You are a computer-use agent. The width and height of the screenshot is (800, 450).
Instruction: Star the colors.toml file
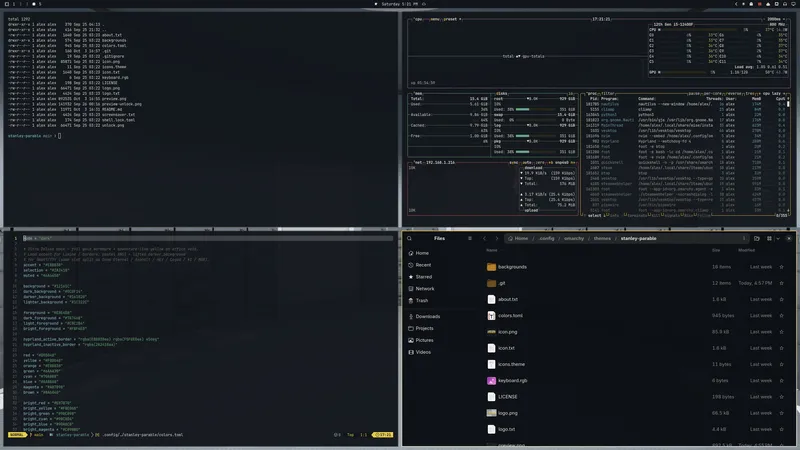tap(781, 316)
